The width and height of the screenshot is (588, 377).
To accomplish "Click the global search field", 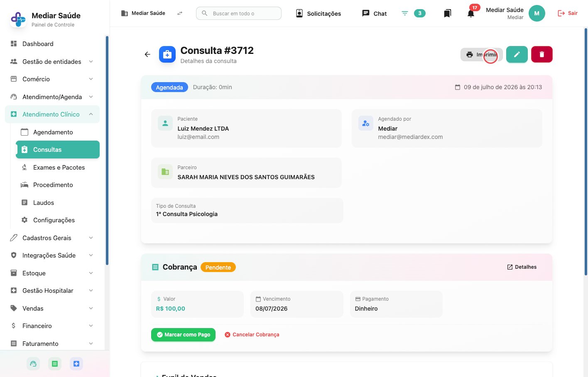I will 239,13.
